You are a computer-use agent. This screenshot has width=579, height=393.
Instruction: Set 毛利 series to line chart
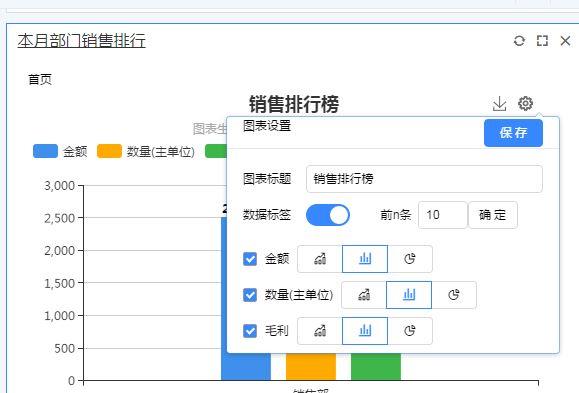(x=320, y=331)
